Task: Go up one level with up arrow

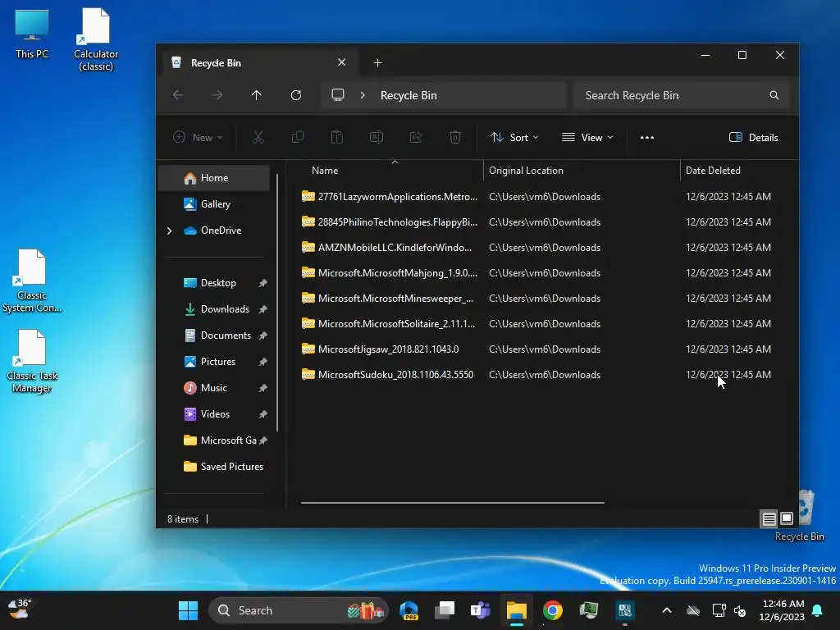Action: 257,95
